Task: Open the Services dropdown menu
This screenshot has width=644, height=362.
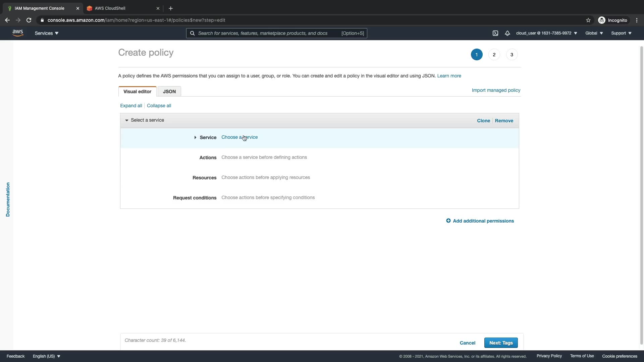Action: (47, 33)
